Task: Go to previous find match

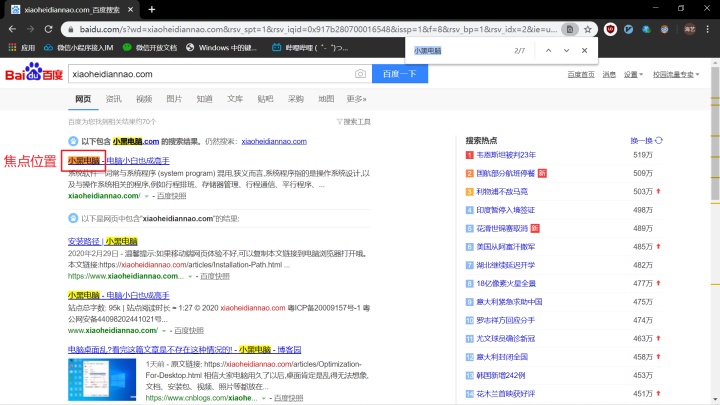Action: click(x=548, y=51)
